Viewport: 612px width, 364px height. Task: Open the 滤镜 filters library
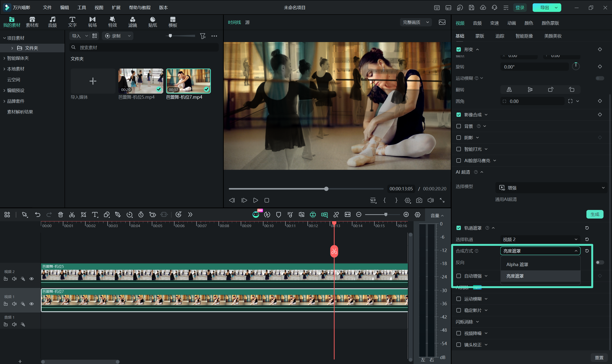coord(133,22)
